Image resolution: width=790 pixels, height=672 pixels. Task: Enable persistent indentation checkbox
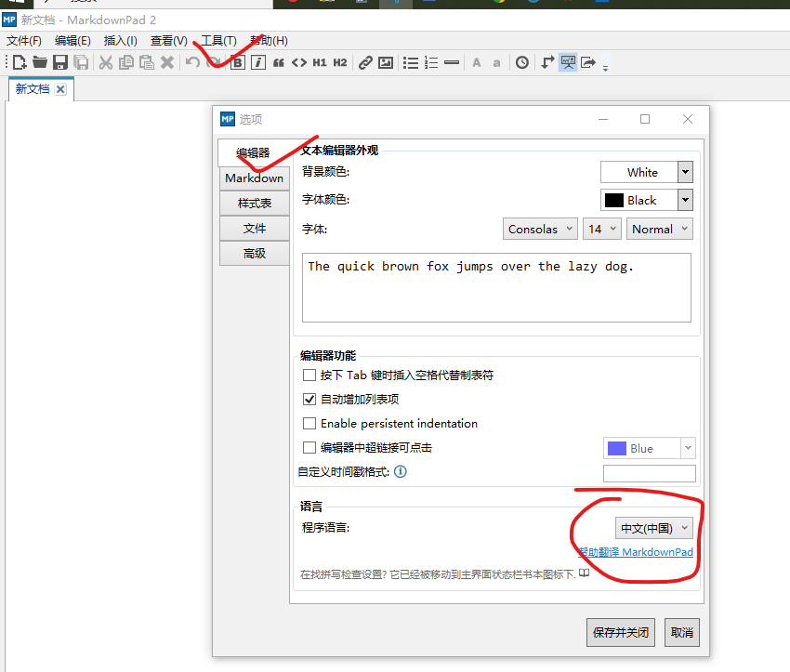tap(309, 423)
